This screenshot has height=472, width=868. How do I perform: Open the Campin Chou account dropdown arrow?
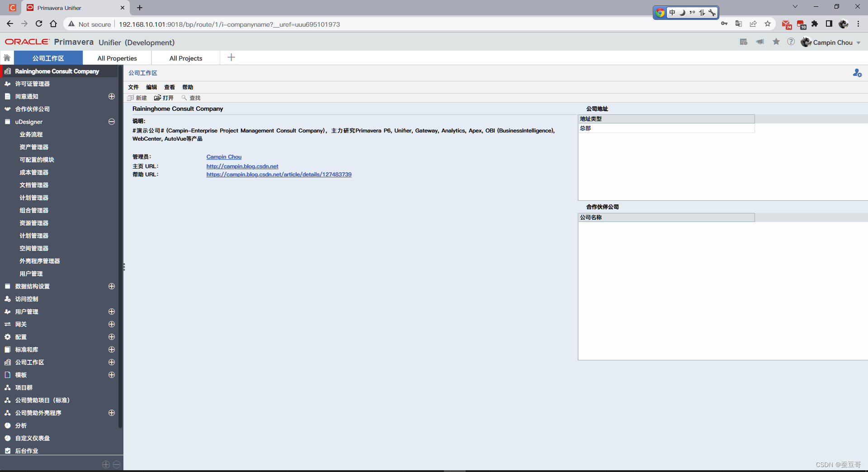859,42
